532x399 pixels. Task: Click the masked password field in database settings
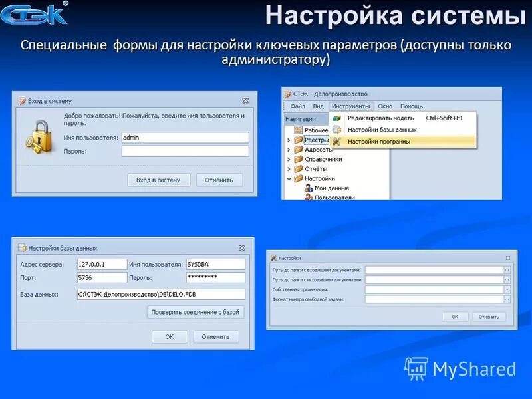pos(215,277)
